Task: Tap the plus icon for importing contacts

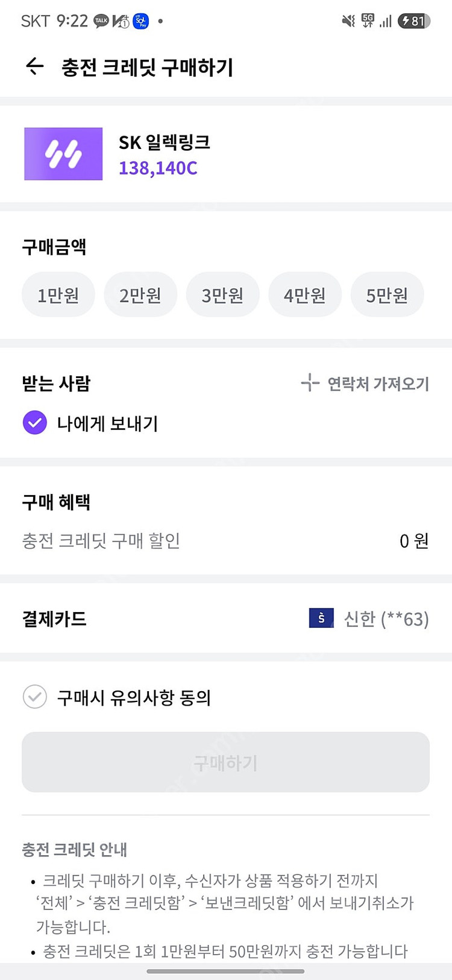Action: (310, 383)
